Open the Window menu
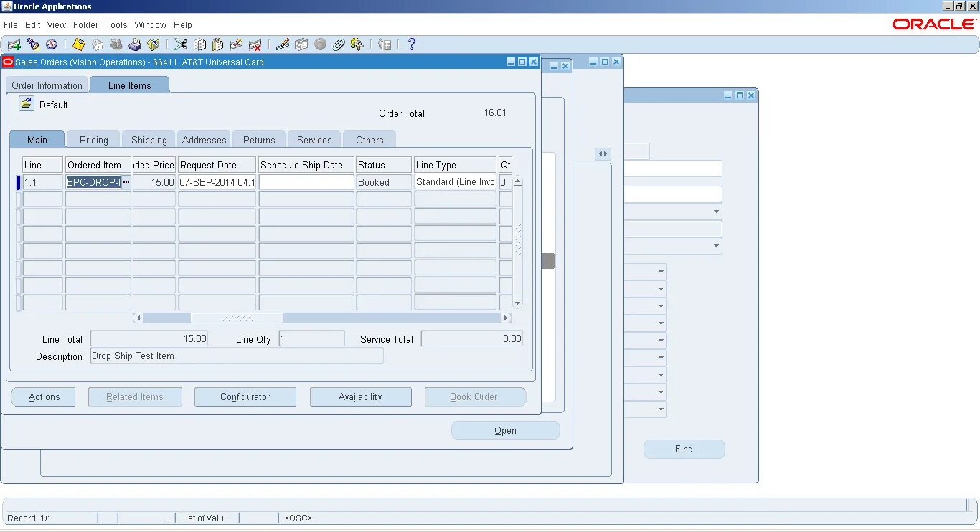This screenshot has height=532, width=980. point(151,24)
